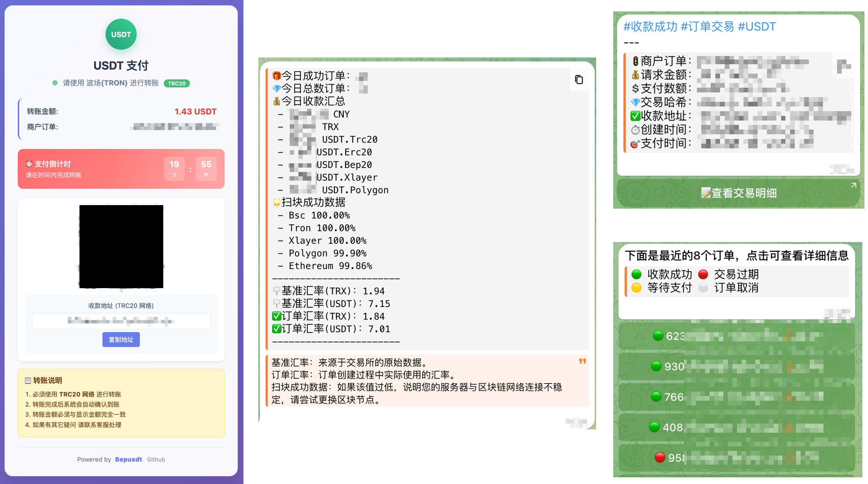Click the QR code image
The height and width of the screenshot is (484, 868).
coord(121,247)
